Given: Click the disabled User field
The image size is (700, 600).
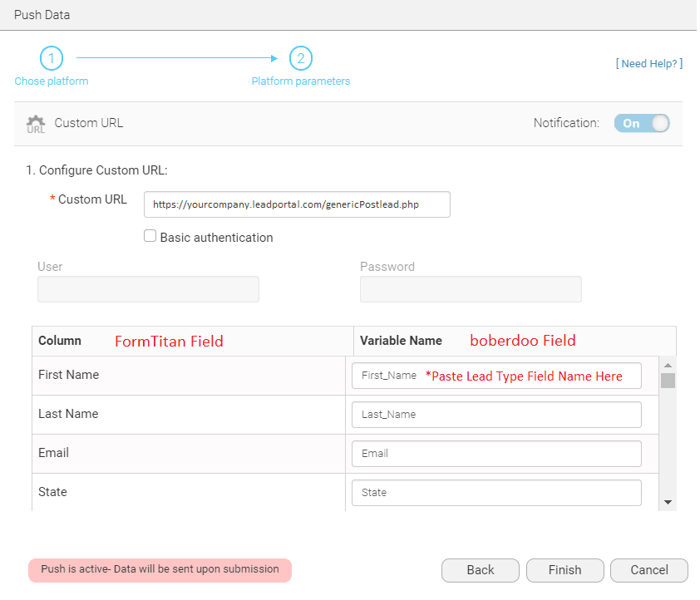Looking at the screenshot, I should pyautogui.click(x=148, y=289).
